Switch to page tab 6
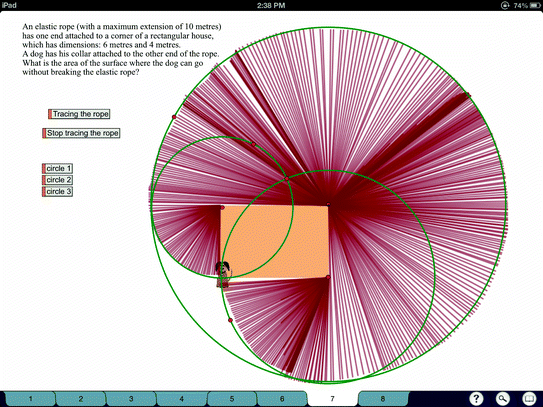The height and width of the screenshot is (407, 543). 282,399
